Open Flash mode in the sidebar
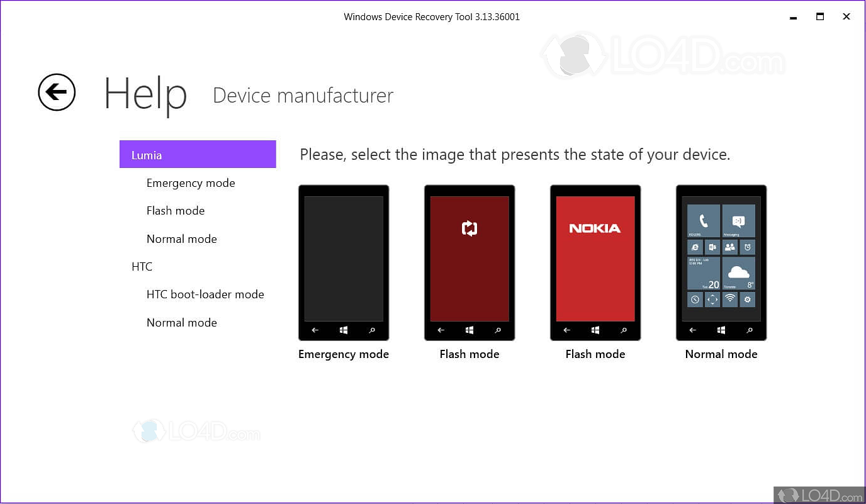 pos(176,211)
